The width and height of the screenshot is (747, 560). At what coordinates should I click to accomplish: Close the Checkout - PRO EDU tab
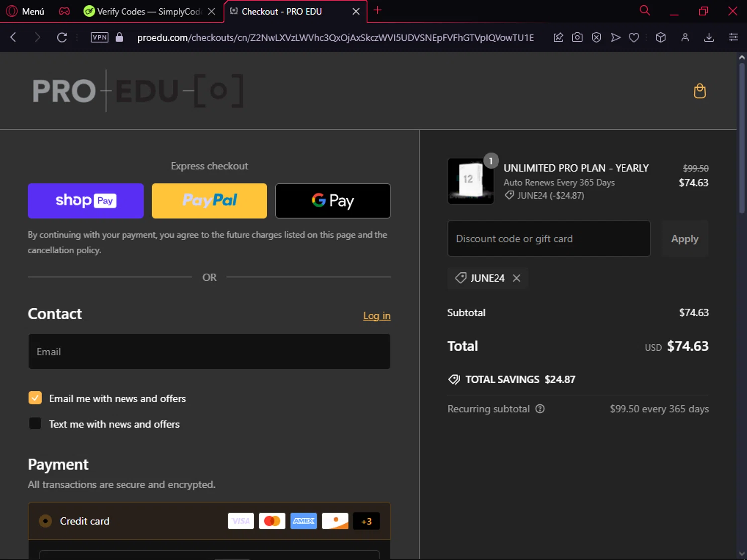356,11
